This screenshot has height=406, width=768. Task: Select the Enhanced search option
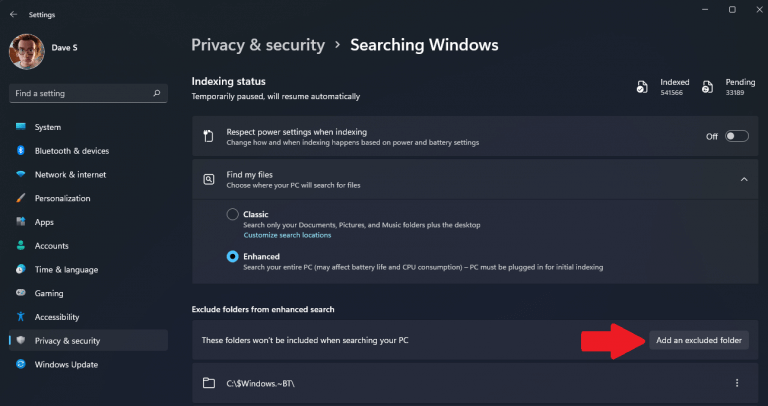pos(232,256)
